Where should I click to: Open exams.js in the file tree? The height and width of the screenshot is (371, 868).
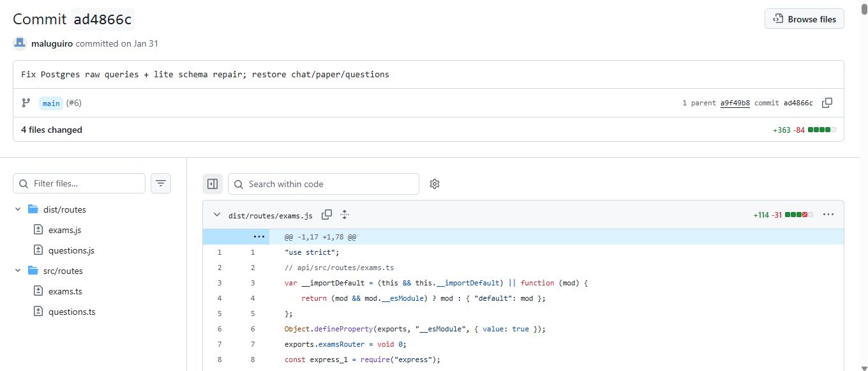point(64,230)
